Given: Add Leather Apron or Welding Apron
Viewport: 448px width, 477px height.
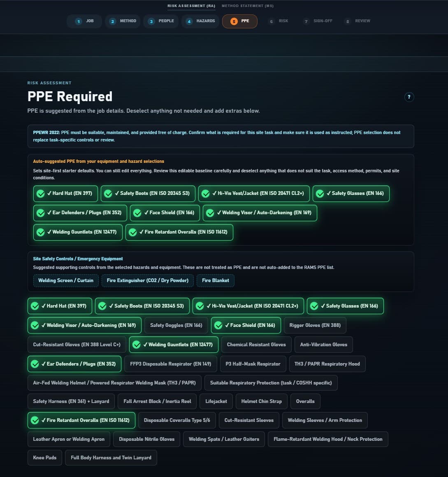Looking at the screenshot, I should 69,439.
